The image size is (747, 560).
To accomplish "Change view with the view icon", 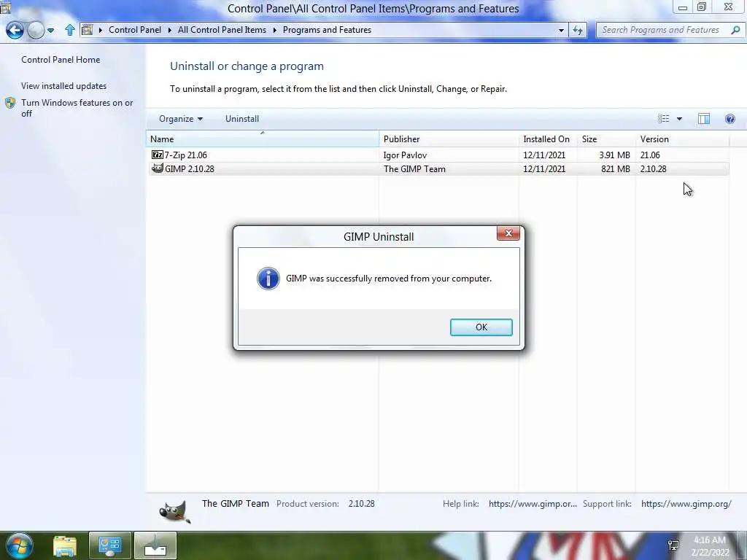I will 664,119.
